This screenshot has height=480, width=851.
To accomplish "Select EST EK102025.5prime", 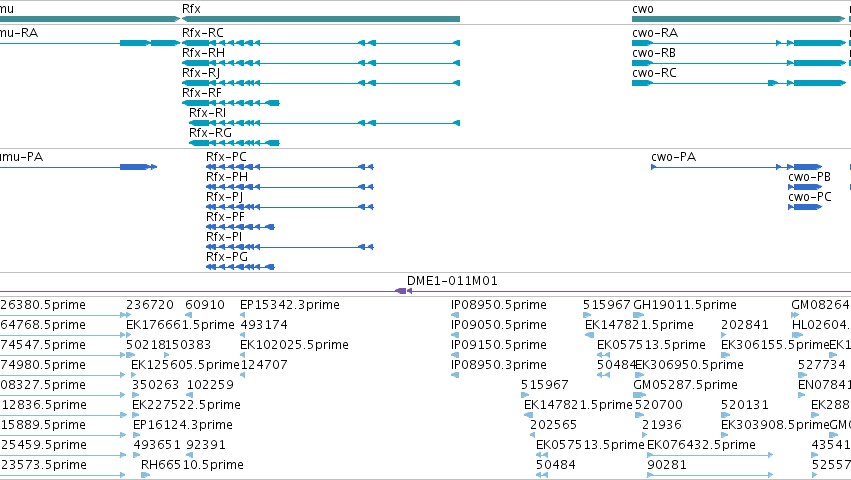I will 294,345.
